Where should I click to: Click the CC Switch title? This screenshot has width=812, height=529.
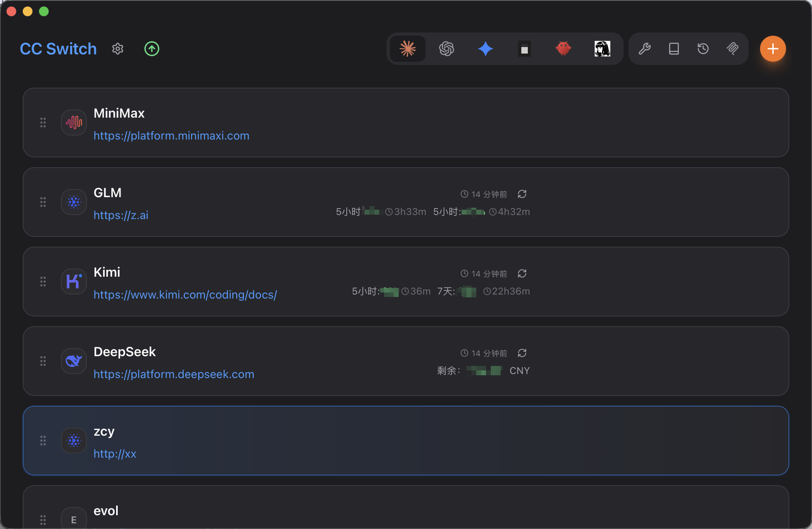(58, 49)
